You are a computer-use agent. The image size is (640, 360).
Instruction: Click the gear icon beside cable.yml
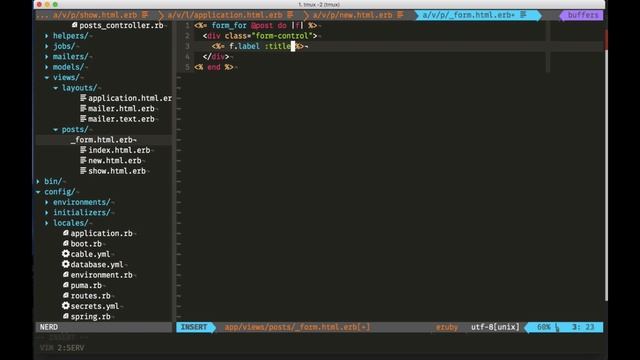point(66,254)
